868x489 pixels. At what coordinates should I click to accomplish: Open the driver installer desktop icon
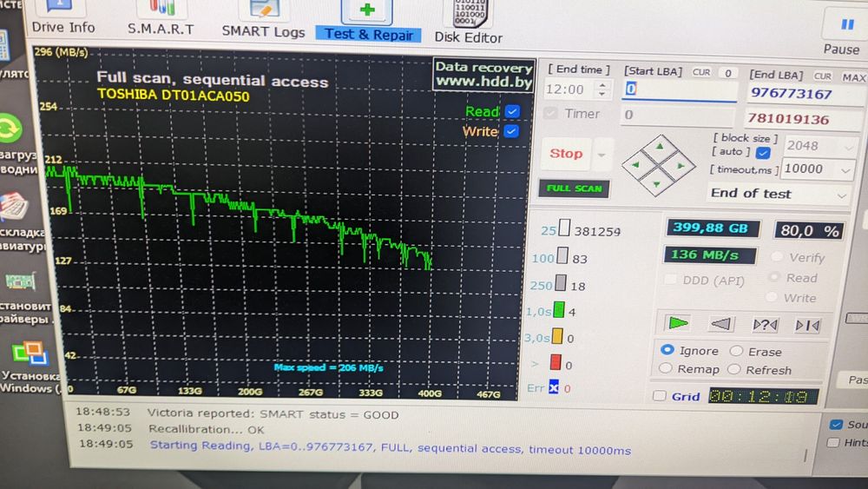point(20,282)
